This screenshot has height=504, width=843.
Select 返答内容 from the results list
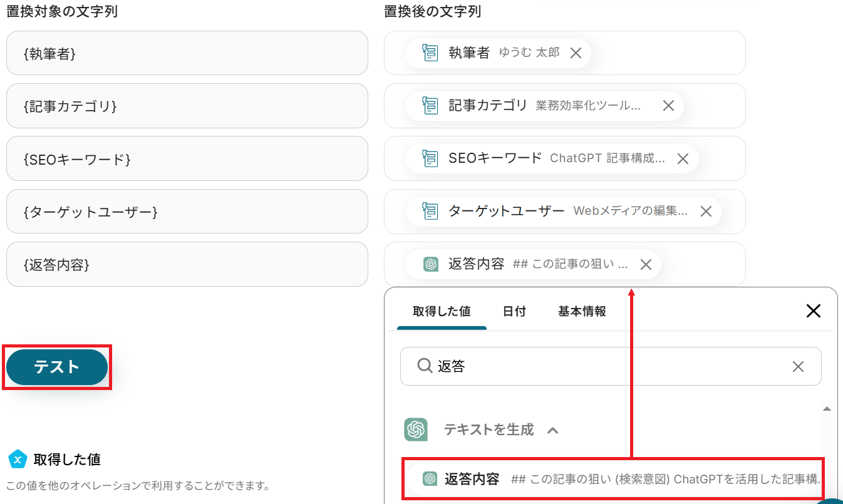coord(613,479)
